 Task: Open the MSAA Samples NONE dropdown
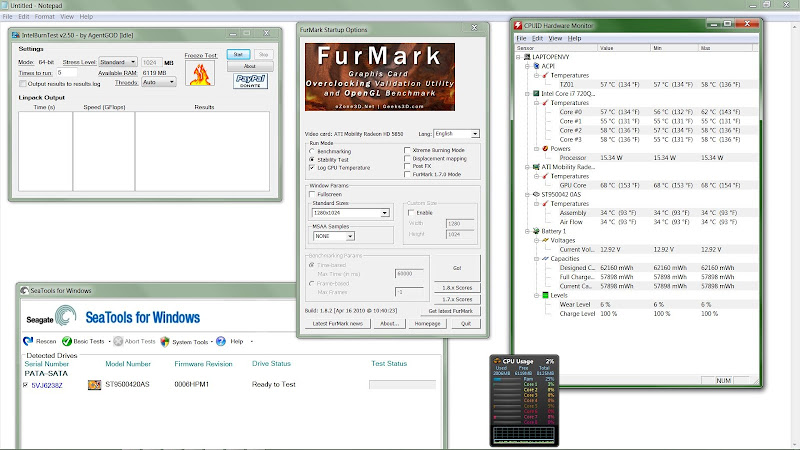pos(334,236)
